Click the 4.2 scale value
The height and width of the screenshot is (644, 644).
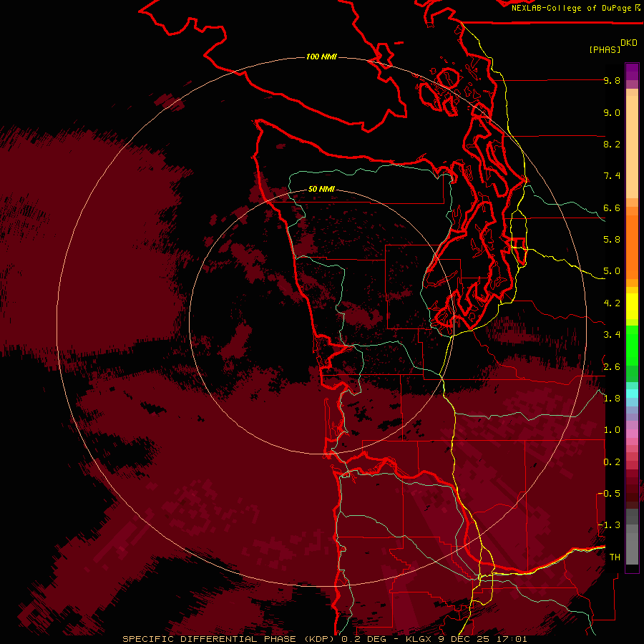612,303
